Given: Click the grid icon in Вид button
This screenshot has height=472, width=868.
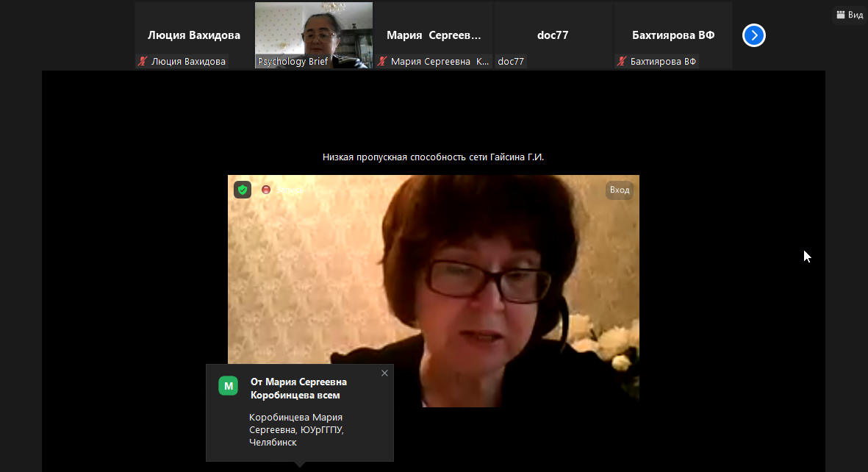Looking at the screenshot, I should pos(841,14).
